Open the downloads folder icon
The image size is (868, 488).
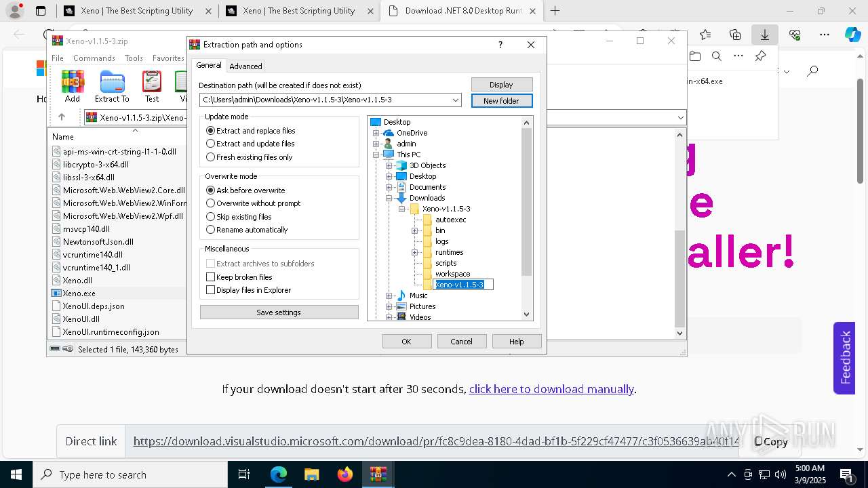pyautogui.click(x=695, y=56)
